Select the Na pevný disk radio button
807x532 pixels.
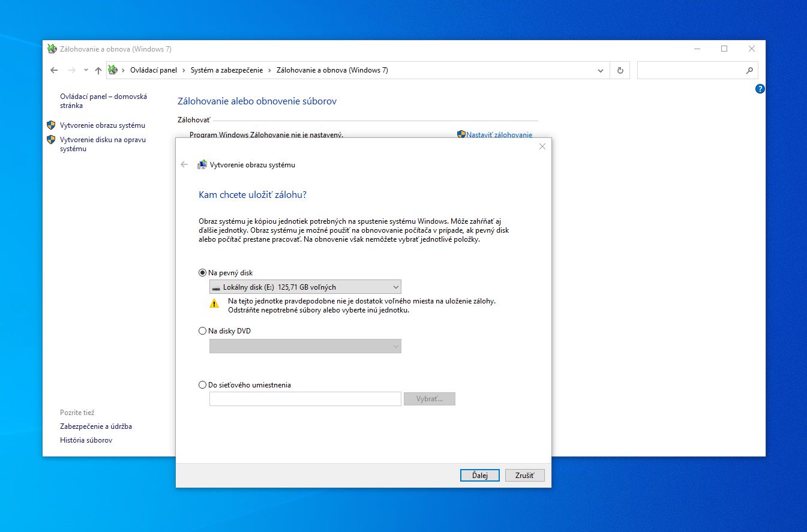coord(202,272)
